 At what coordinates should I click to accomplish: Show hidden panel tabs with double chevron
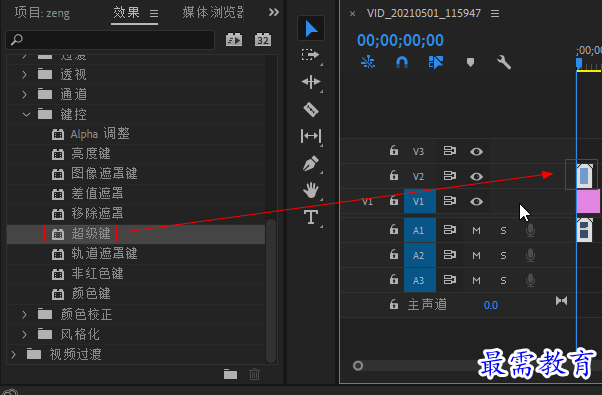point(273,12)
